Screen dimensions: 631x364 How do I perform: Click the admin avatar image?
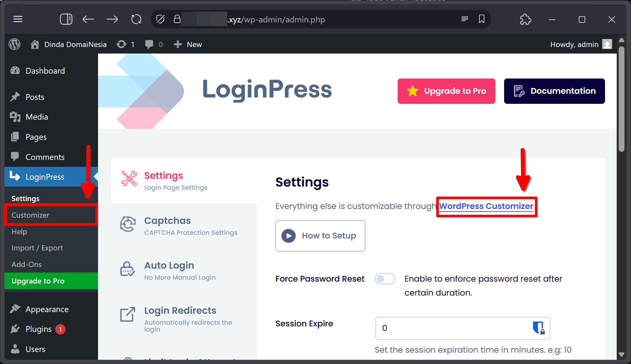tap(607, 44)
